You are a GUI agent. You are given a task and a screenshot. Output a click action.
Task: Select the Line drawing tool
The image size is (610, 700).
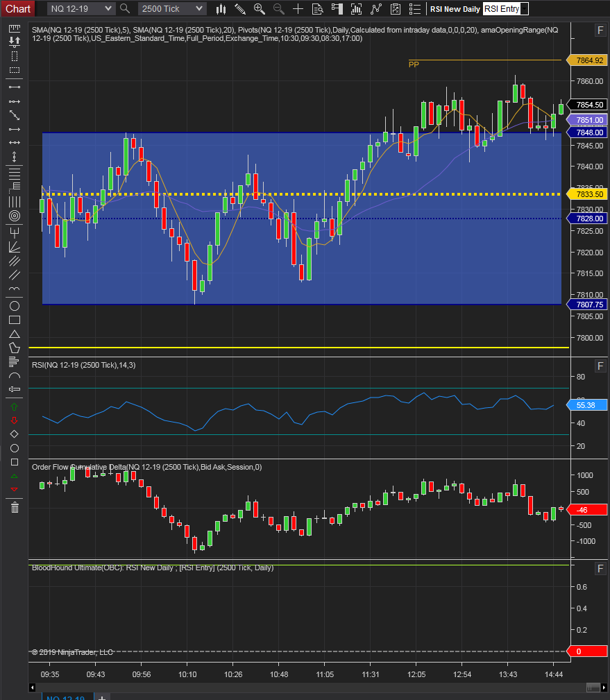[x=15, y=87]
